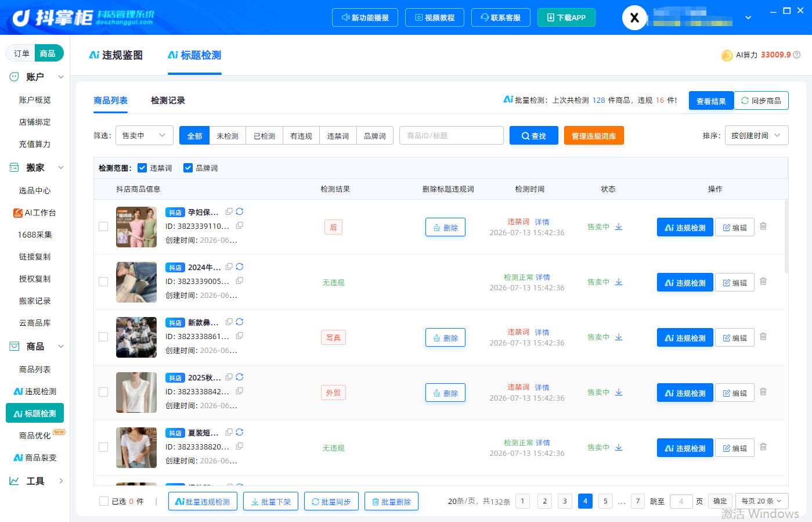Viewport: 812px width, 522px height.
Task: Click the product list vertical scrollbar
Action: pyautogui.click(x=786, y=236)
